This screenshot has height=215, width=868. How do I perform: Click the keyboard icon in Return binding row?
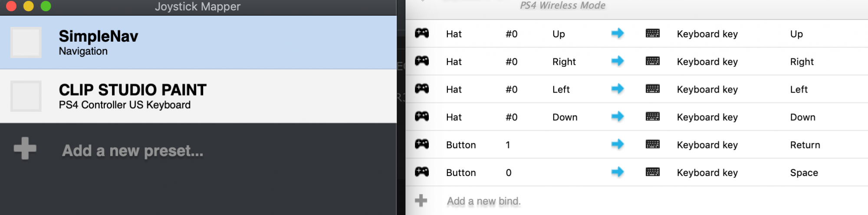pyautogui.click(x=652, y=144)
